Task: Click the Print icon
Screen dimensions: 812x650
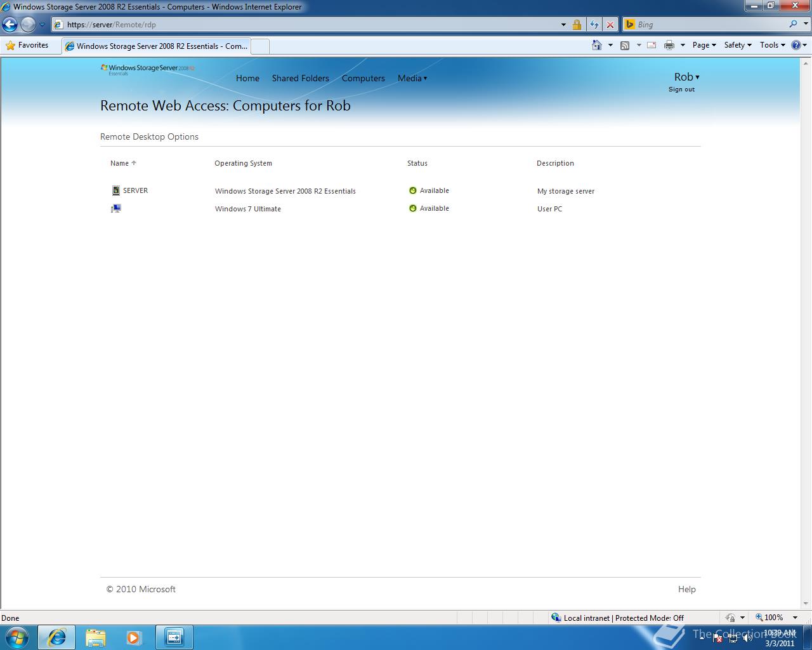Action: click(669, 45)
